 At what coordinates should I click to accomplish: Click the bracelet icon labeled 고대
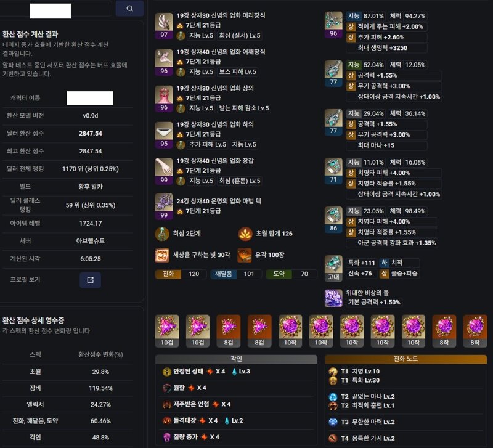(x=333, y=268)
